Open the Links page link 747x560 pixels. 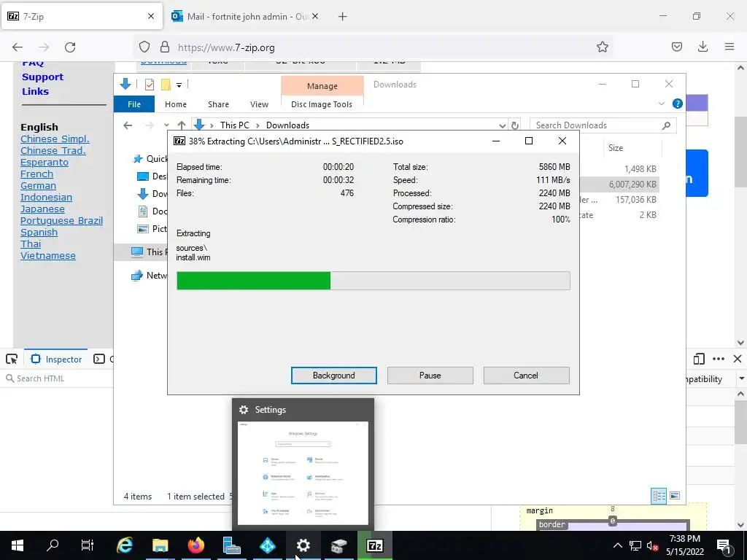tap(35, 91)
